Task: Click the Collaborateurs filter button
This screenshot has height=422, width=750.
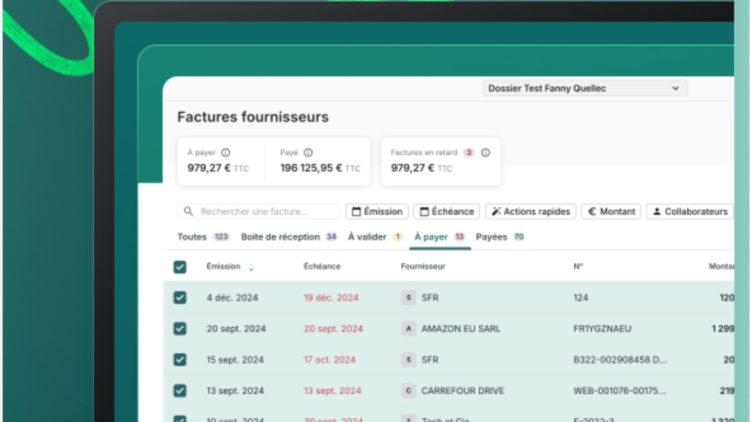Action: click(689, 212)
